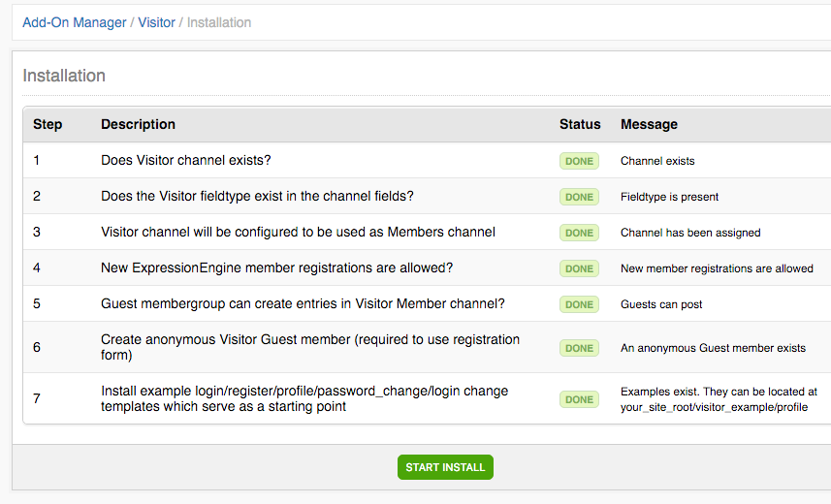Click DONE badge for Visitor channel exists step

579,161
